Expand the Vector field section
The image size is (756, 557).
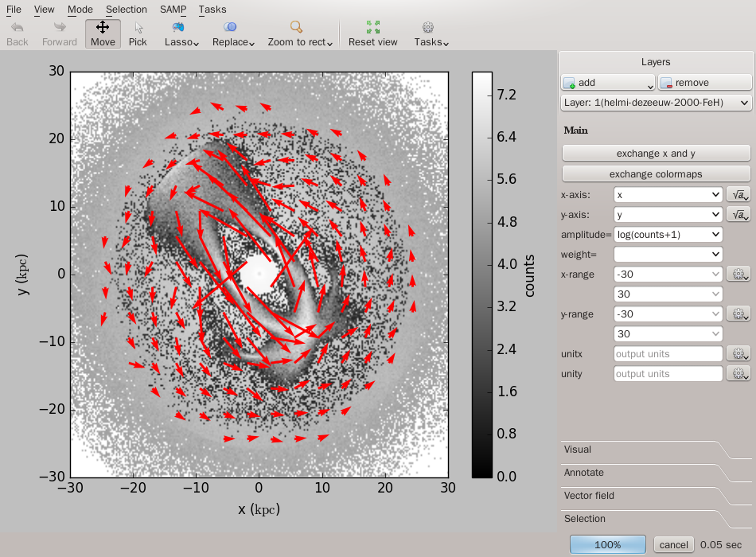pyautogui.click(x=589, y=496)
